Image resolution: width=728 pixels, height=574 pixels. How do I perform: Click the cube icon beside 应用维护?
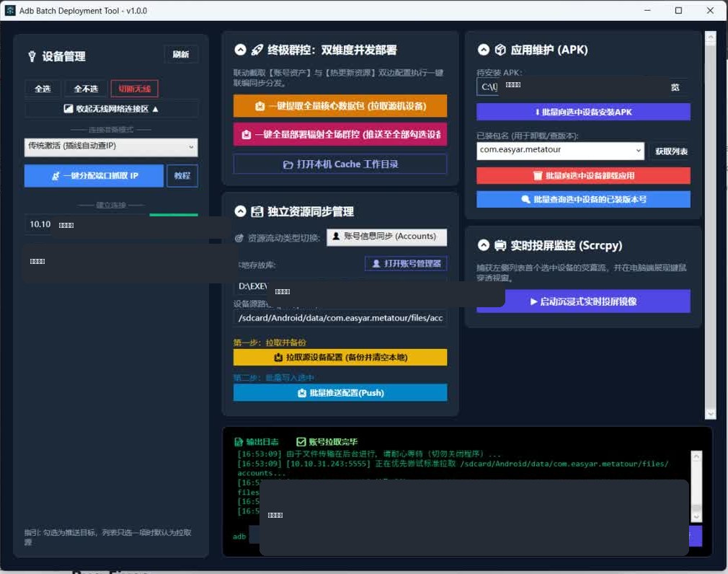[500, 50]
